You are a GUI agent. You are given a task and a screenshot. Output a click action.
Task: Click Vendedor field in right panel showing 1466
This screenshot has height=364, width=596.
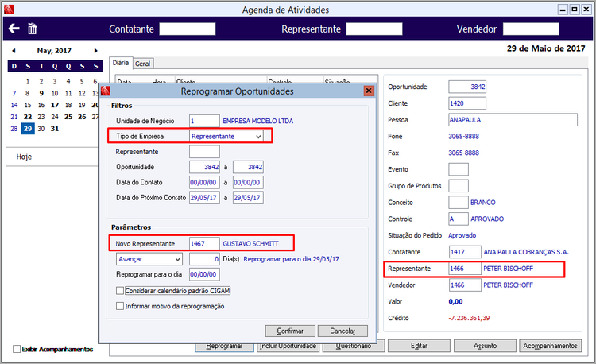[465, 285]
